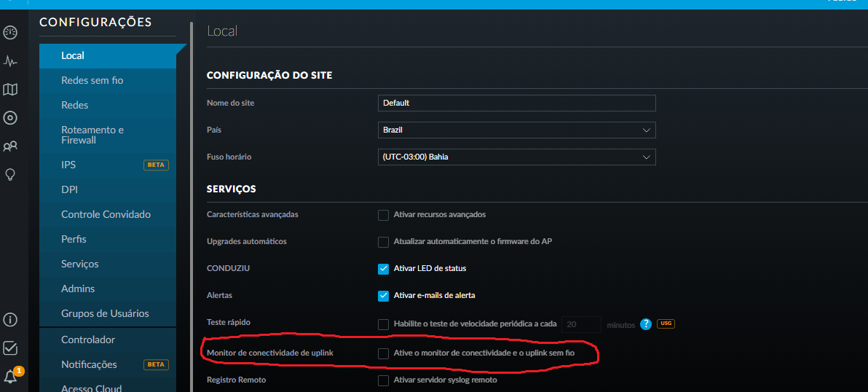Open the Clients people icon in sidebar

[10, 146]
